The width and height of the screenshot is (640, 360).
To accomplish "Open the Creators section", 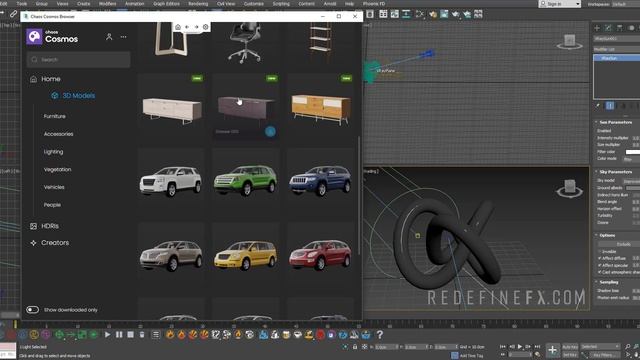I will pos(49,243).
